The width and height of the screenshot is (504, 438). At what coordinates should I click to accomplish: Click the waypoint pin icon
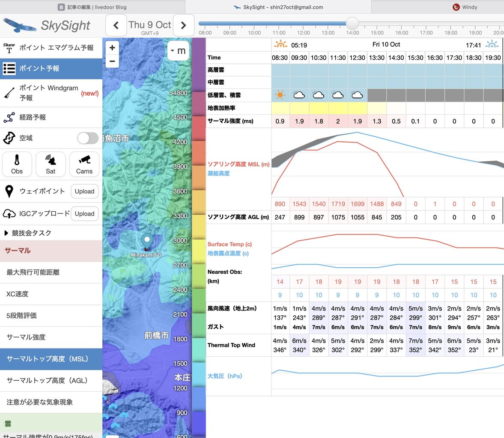coord(9,191)
